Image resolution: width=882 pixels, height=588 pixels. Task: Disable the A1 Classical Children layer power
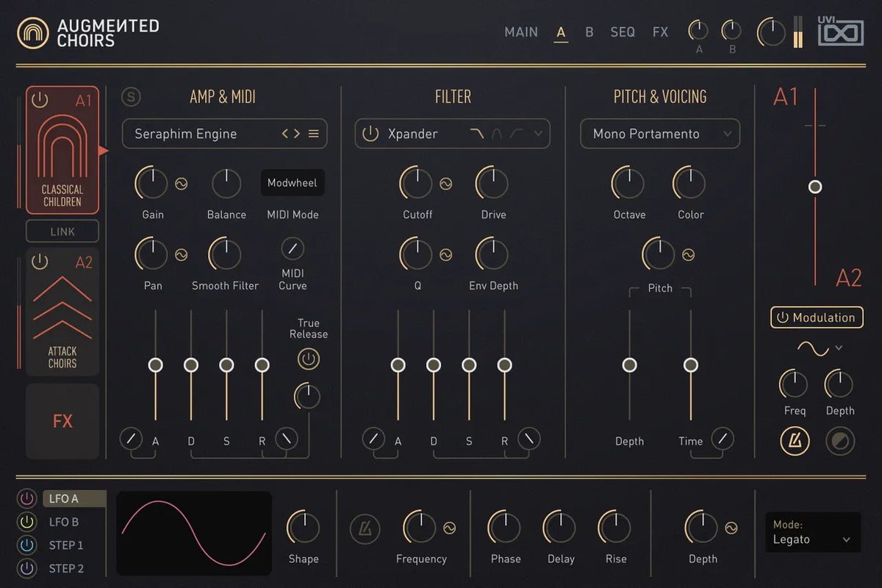[x=40, y=100]
